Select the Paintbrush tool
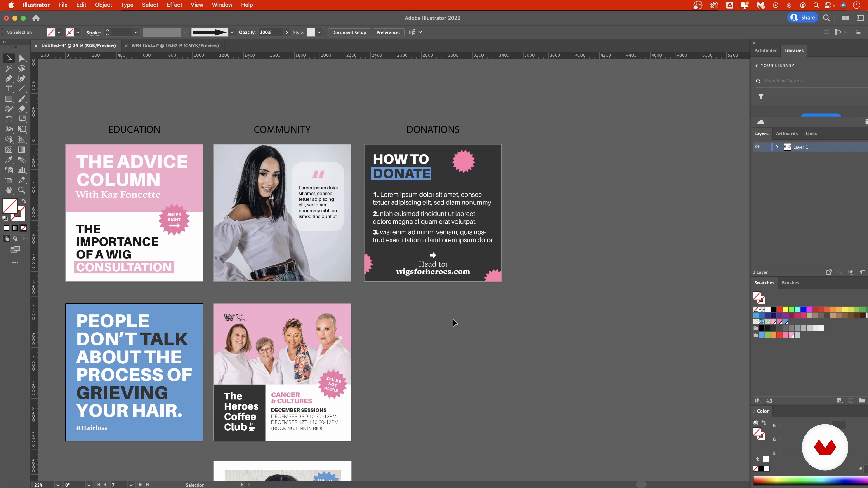This screenshot has height=488, width=868. click(x=22, y=99)
